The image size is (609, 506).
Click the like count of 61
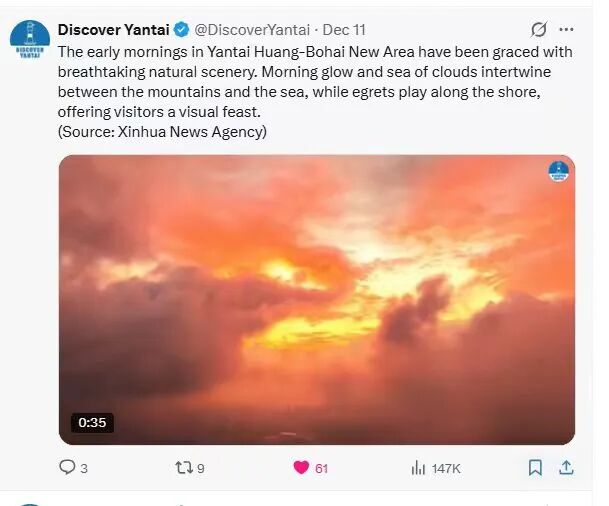pos(321,468)
